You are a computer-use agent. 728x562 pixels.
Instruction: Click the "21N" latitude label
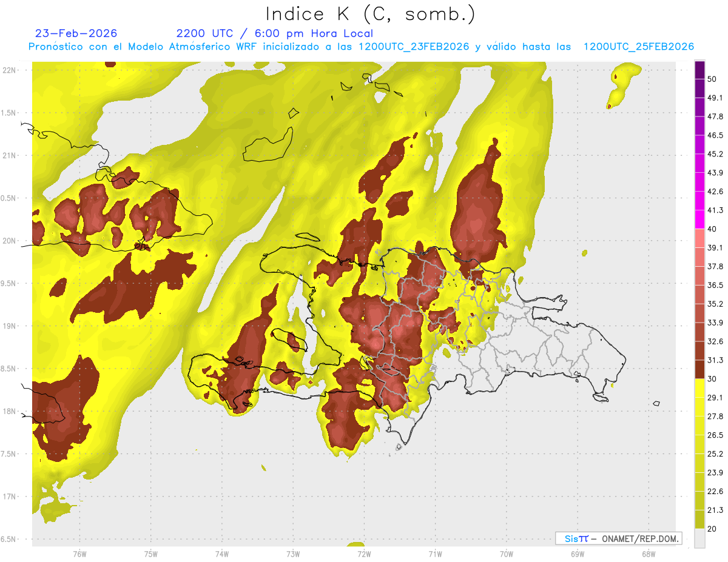(x=9, y=155)
